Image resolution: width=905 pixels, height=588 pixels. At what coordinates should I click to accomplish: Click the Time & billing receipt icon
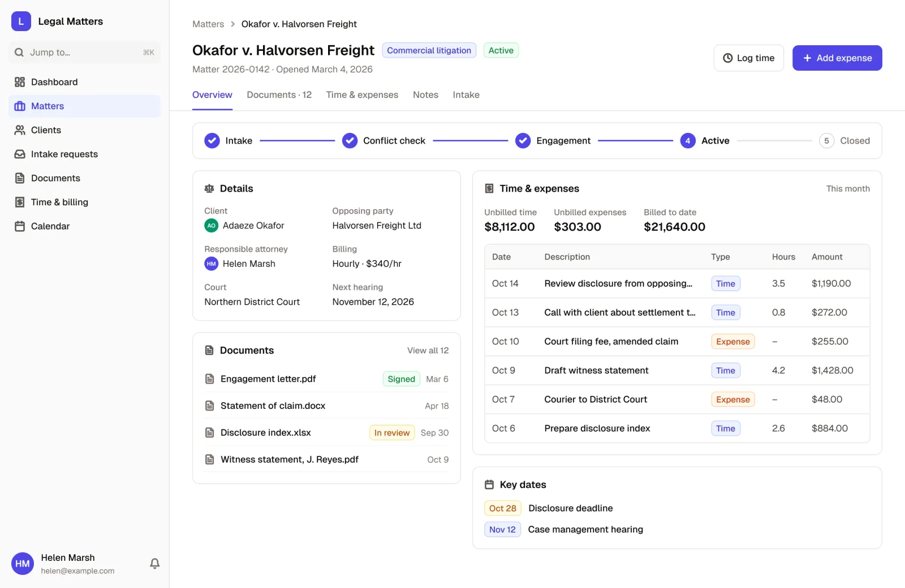(x=20, y=202)
